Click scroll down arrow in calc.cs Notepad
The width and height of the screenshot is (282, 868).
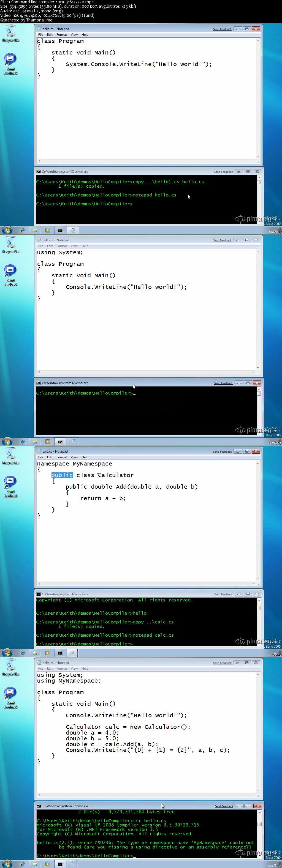click(x=258, y=579)
